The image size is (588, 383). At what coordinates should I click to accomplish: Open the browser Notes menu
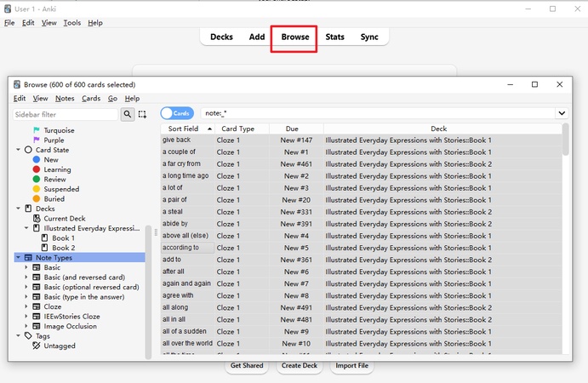coord(65,98)
